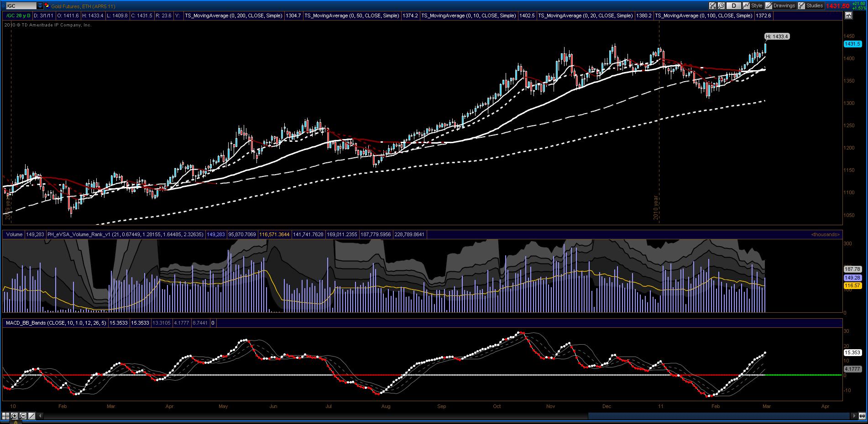Viewport: 868px width, 424px height.
Task: Zoom out with the magnifier minus icon
Action: point(23,416)
